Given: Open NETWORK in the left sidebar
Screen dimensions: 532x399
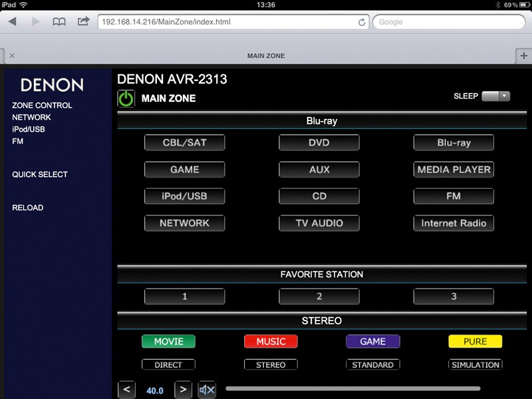Looking at the screenshot, I should click(31, 118).
